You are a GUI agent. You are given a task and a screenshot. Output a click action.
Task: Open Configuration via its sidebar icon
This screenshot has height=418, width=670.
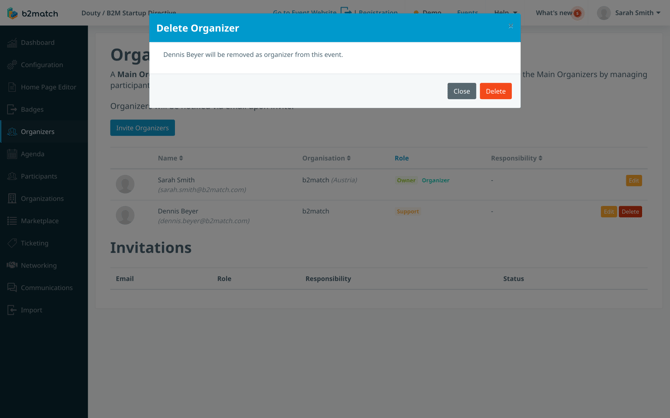click(12, 65)
